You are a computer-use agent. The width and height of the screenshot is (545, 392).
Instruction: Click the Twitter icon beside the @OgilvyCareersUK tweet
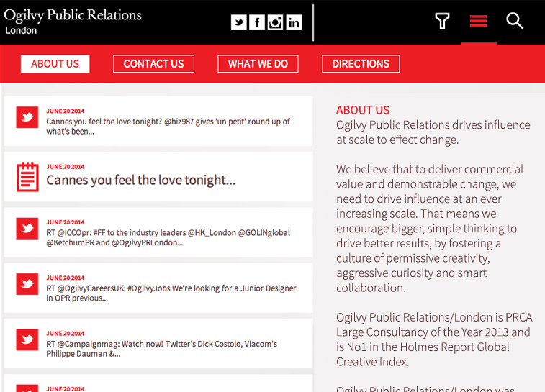[x=27, y=284]
